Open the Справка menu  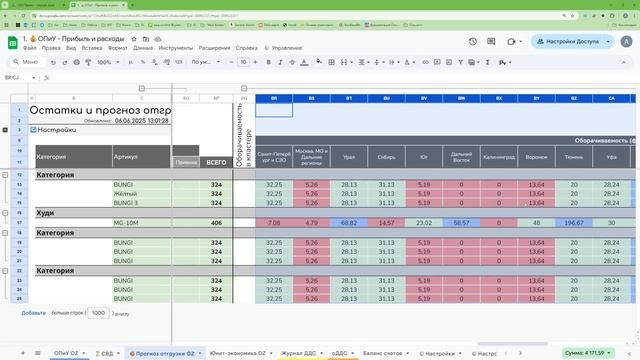click(x=247, y=48)
